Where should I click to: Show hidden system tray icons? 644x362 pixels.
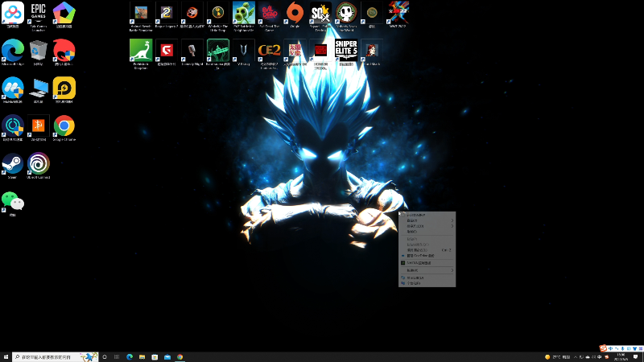click(576, 357)
